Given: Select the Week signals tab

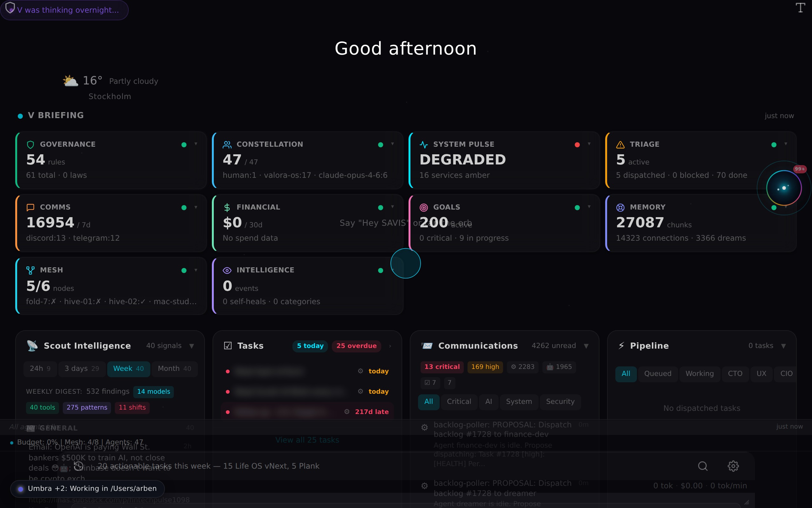Looking at the screenshot, I should tap(128, 369).
